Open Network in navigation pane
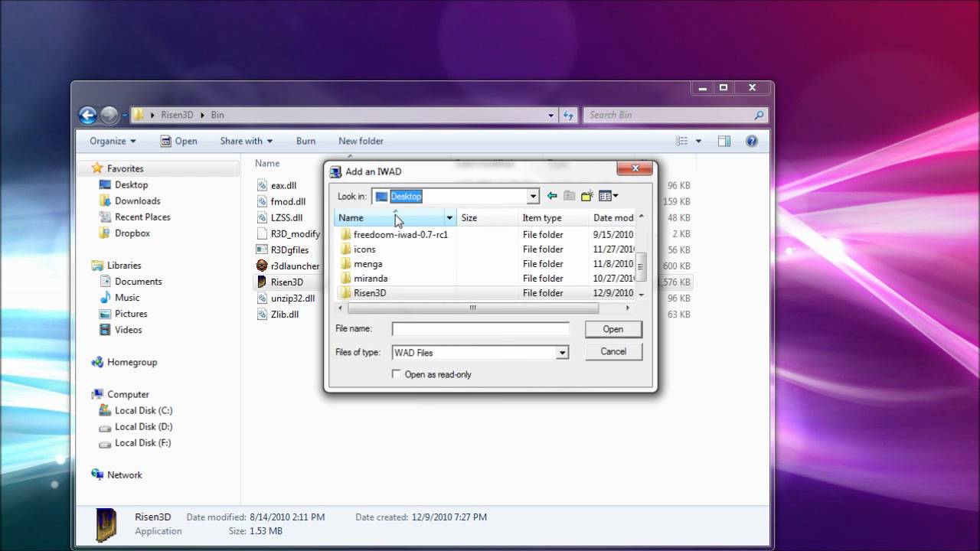The image size is (980, 551). 116,474
